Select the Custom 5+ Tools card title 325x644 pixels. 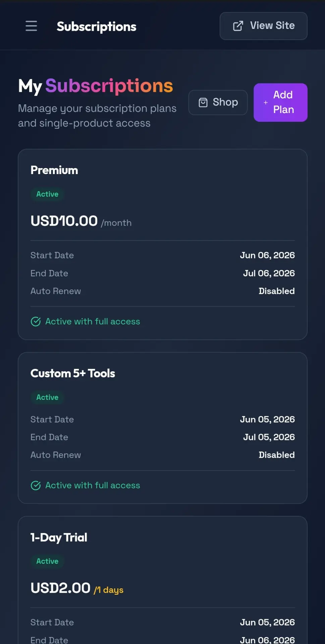pyautogui.click(x=72, y=373)
